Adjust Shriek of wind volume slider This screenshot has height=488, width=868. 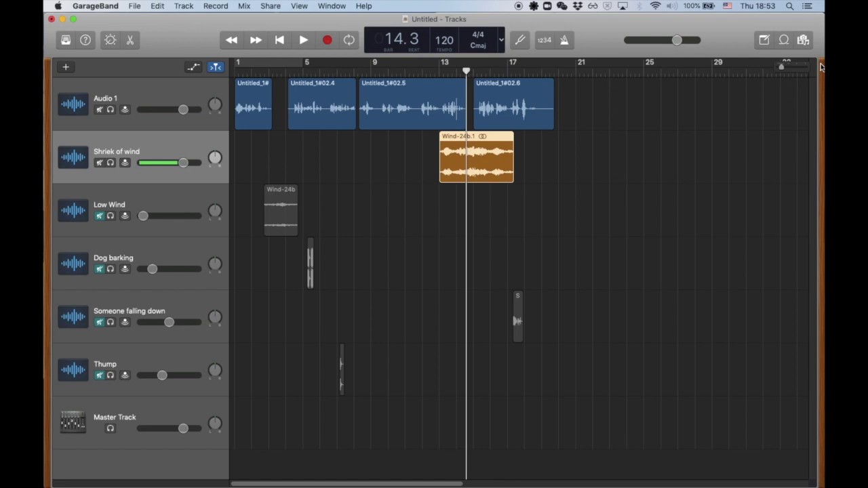[x=170, y=163]
